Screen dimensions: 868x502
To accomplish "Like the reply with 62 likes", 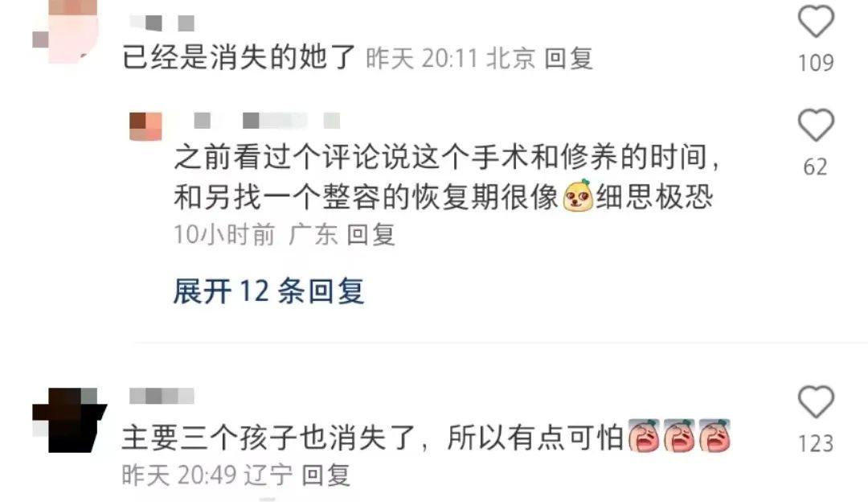I will [x=816, y=125].
